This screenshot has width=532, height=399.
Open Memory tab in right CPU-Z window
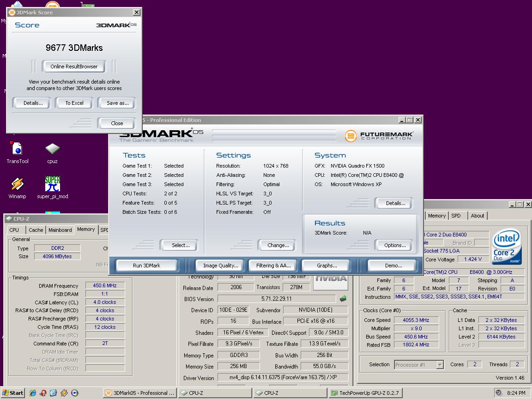437,216
